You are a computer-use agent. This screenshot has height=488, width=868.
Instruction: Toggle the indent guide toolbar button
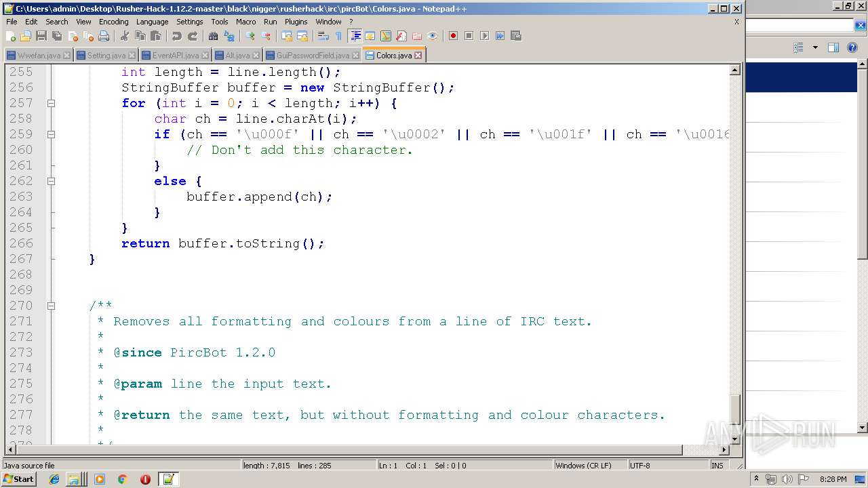coord(355,36)
